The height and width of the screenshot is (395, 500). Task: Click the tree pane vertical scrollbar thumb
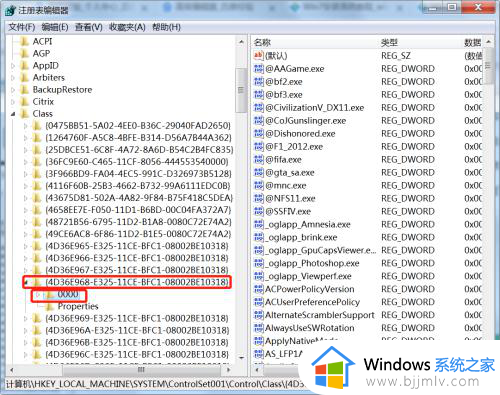[241, 90]
